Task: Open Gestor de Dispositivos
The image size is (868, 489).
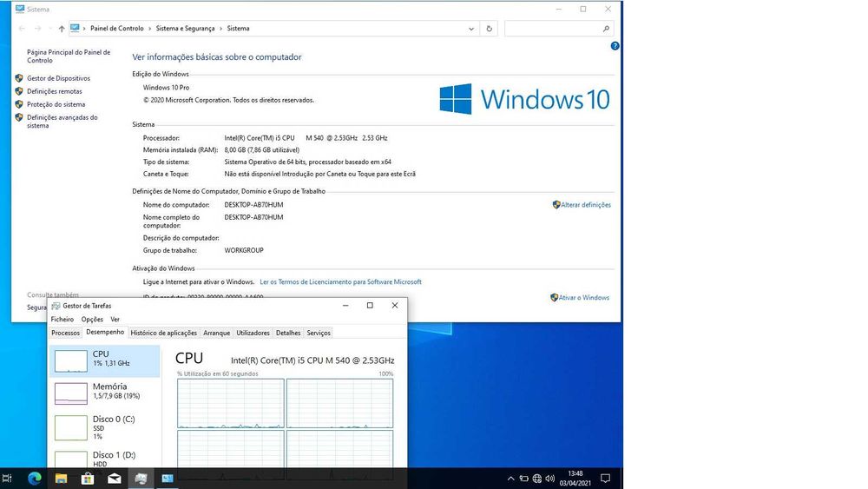Action: pyautogui.click(x=59, y=79)
